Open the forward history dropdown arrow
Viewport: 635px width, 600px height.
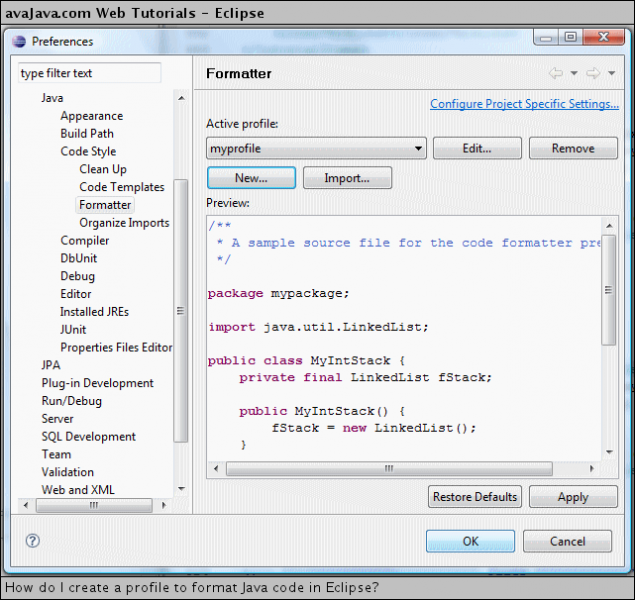click(x=612, y=73)
